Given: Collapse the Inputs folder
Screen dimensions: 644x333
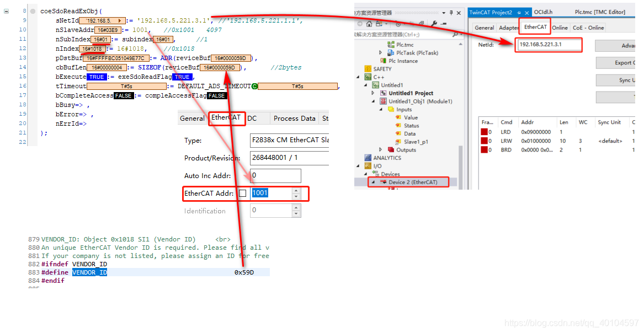Looking at the screenshot, I should (x=381, y=110).
